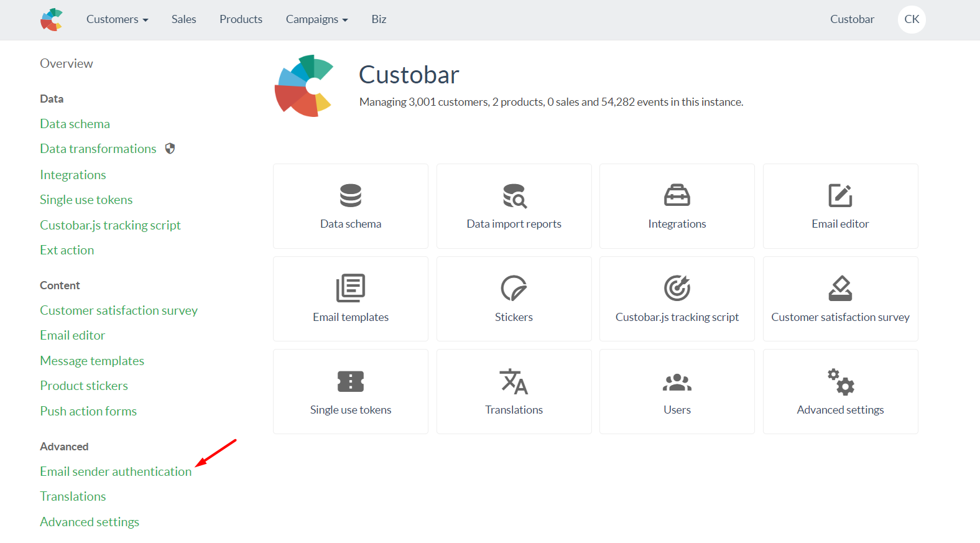Open Advanced settings sidebar link
This screenshot has width=980, height=543.
(90, 522)
